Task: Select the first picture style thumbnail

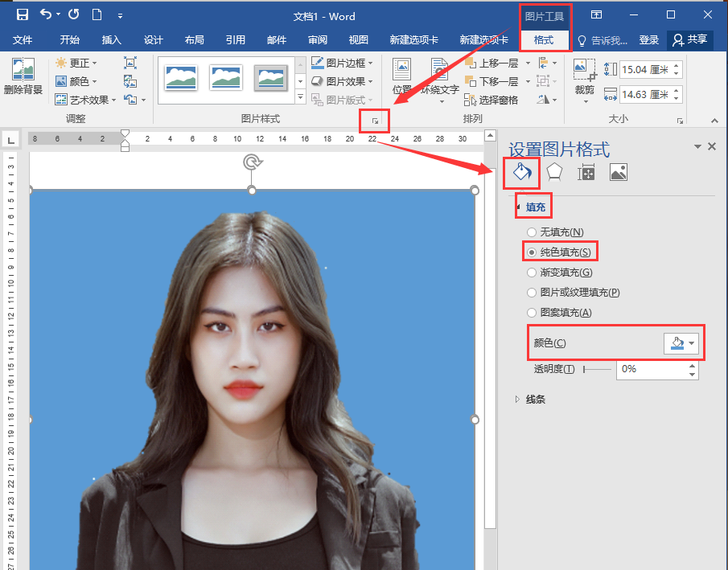Action: [x=181, y=77]
